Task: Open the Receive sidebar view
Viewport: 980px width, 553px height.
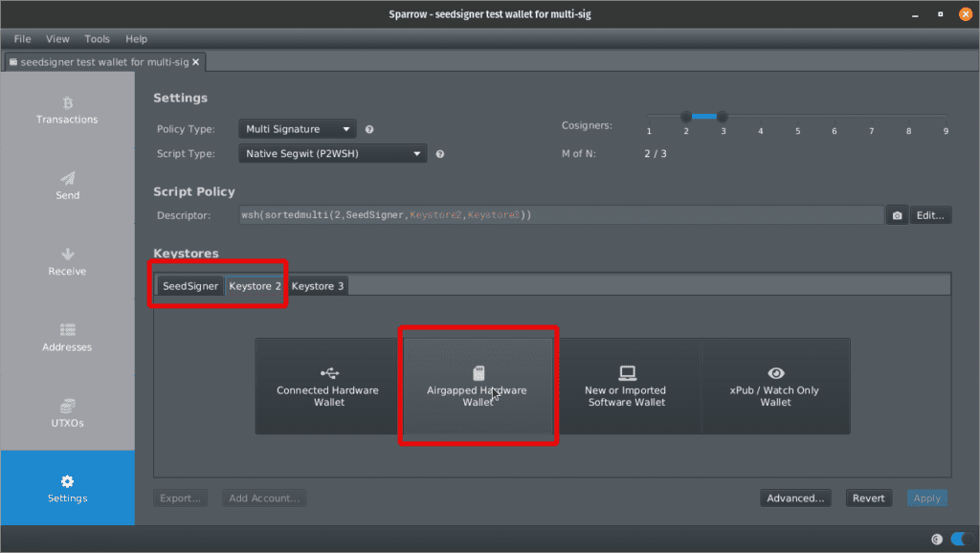Action: coord(68,262)
